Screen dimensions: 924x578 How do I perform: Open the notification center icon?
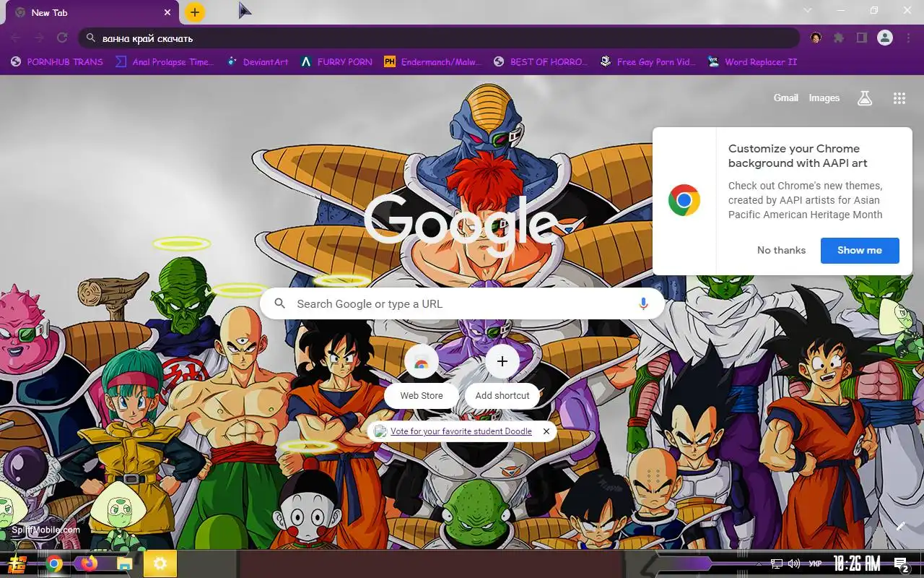pos(901,564)
